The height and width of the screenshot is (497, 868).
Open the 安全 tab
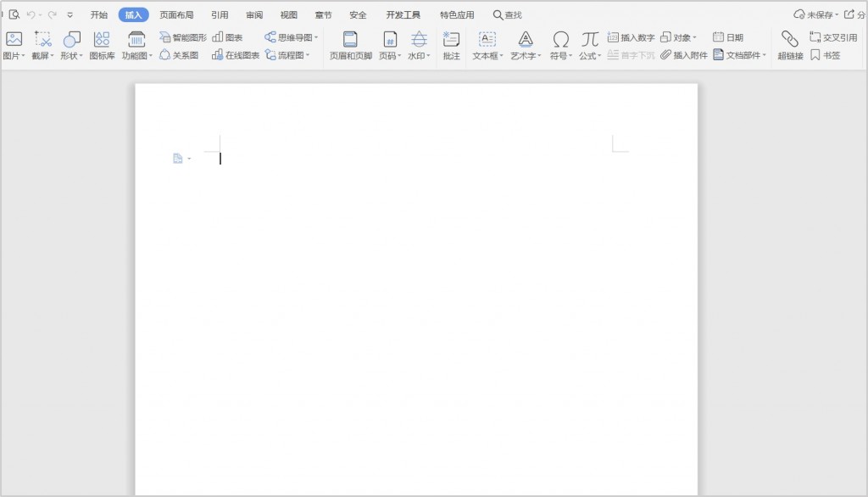[x=359, y=15]
